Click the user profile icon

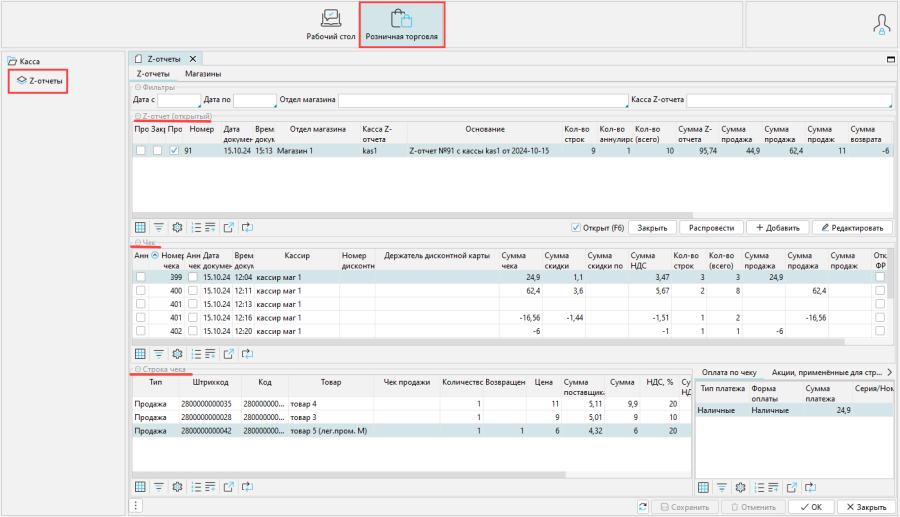tap(881, 24)
